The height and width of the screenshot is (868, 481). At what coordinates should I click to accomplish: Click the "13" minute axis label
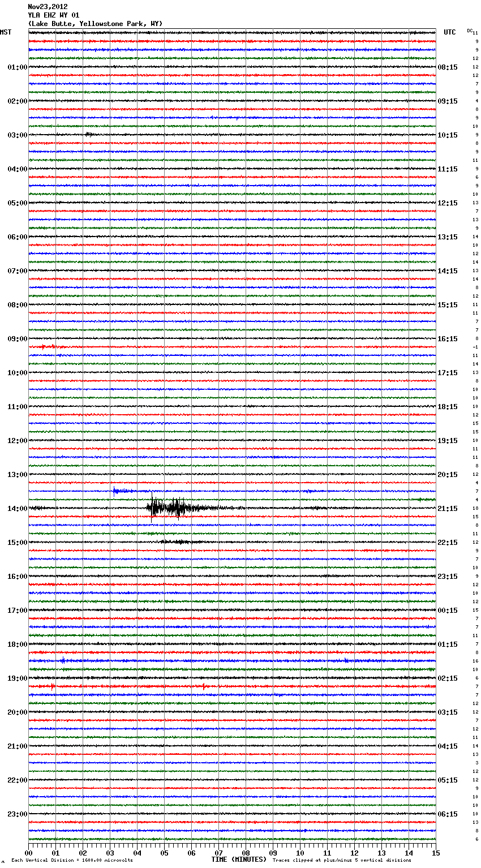point(381,853)
